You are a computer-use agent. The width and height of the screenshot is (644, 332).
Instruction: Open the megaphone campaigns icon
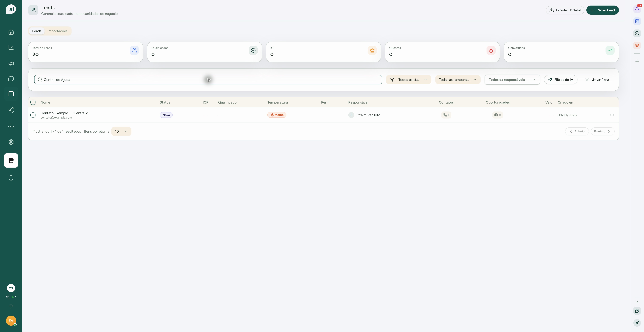pyautogui.click(x=11, y=64)
